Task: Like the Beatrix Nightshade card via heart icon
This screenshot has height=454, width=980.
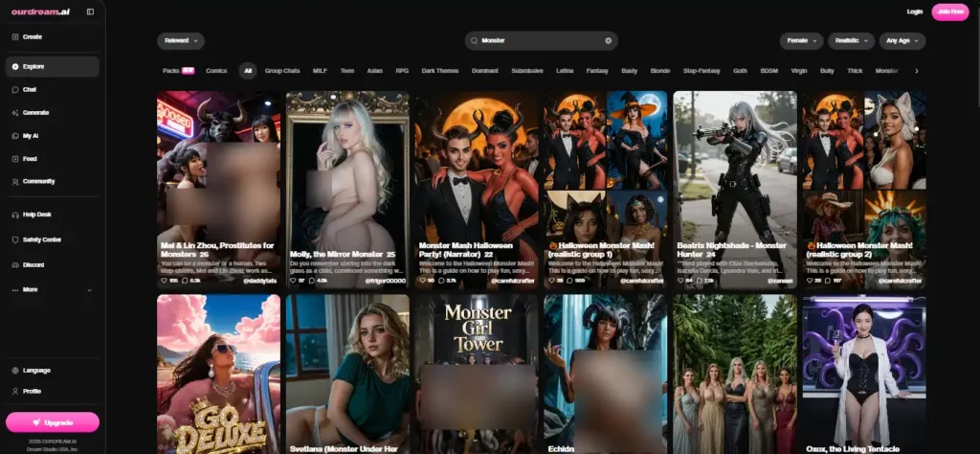Action: [681, 281]
